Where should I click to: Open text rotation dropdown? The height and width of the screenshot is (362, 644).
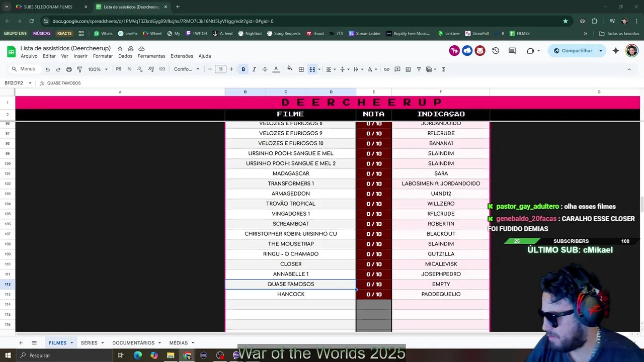(372, 69)
